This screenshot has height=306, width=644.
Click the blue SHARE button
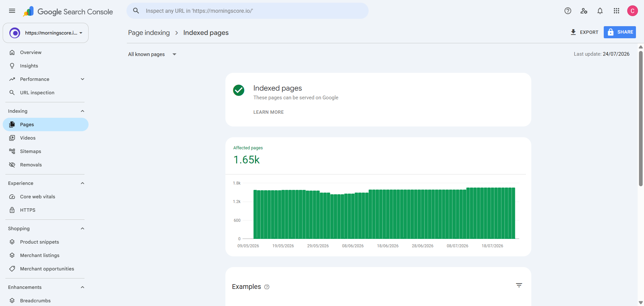[620, 32]
